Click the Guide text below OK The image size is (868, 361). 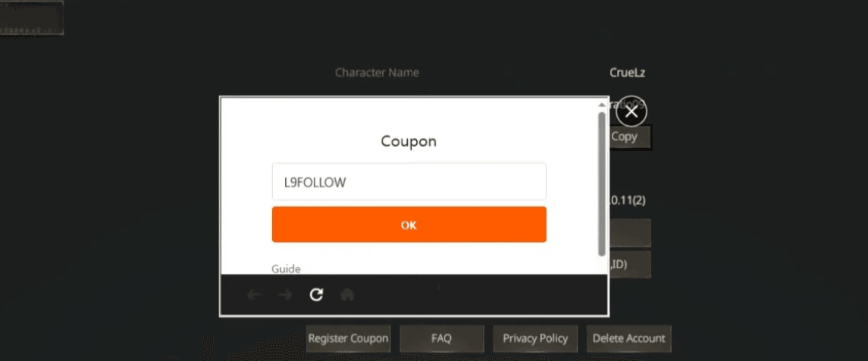pos(286,268)
